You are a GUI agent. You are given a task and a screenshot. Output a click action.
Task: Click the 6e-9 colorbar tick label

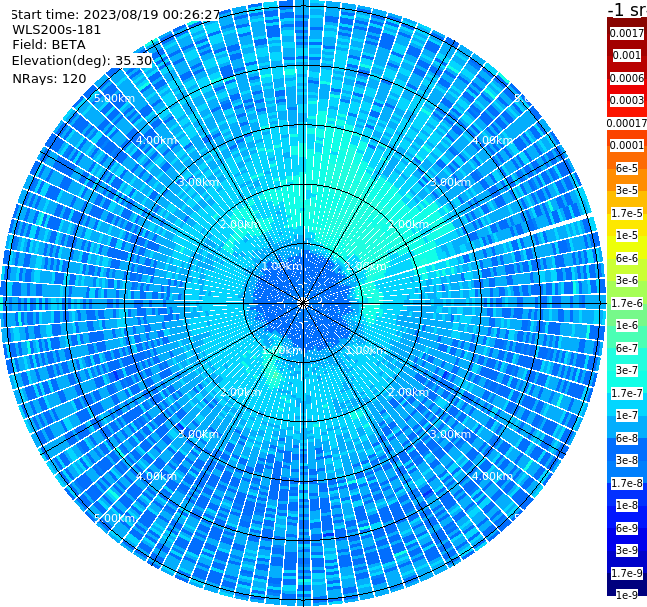tap(627, 528)
